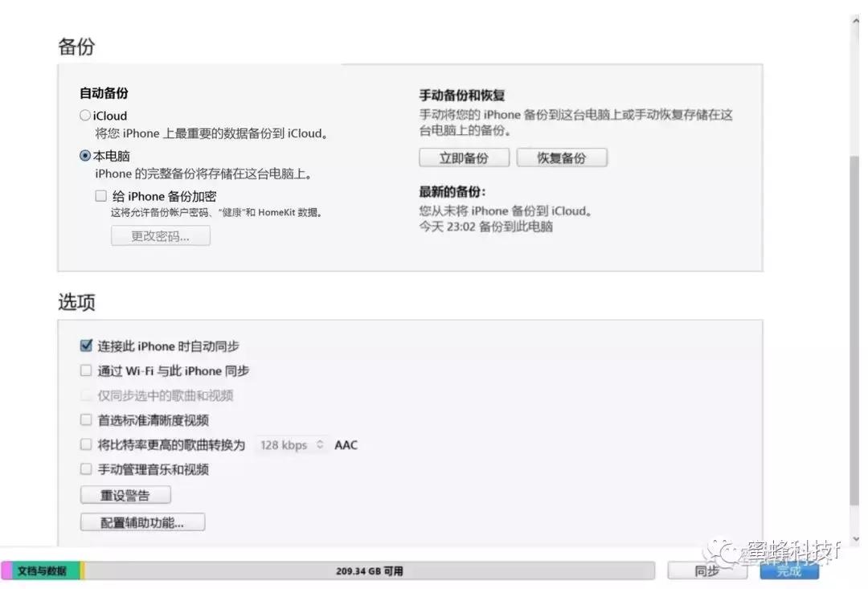
Task: Click the 209.34 GB 可用 storage bar
Action: (x=369, y=571)
